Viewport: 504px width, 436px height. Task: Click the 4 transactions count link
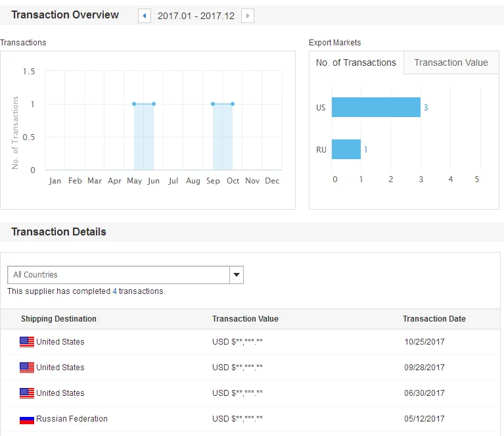[114, 291]
